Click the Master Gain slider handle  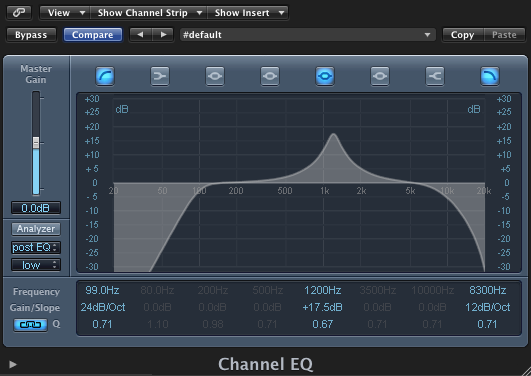coord(36,142)
